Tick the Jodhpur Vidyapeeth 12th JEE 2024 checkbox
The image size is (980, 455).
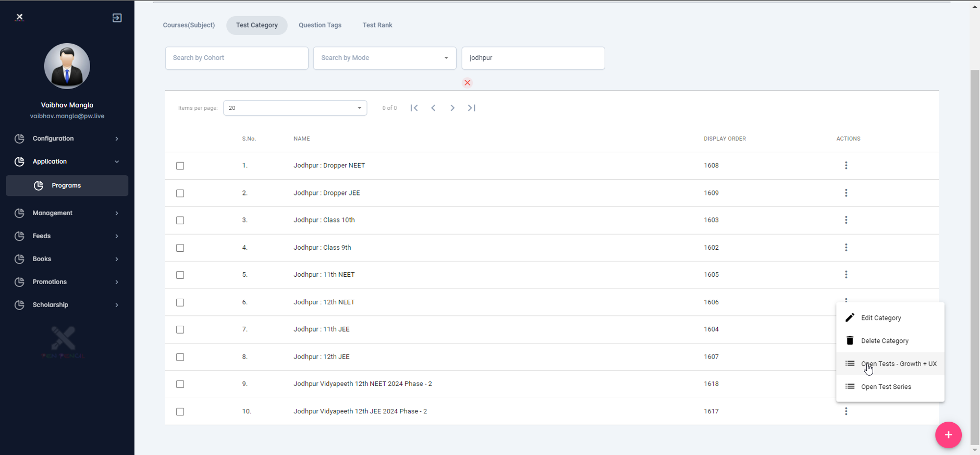pos(180,412)
